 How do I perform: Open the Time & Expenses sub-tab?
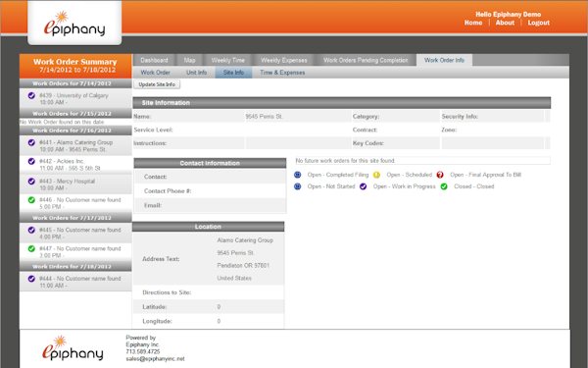click(282, 73)
